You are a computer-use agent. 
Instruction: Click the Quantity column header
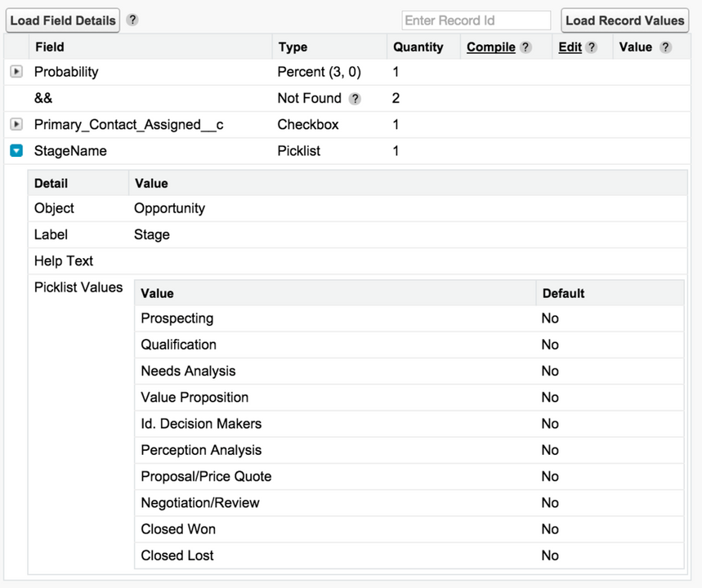coord(418,47)
